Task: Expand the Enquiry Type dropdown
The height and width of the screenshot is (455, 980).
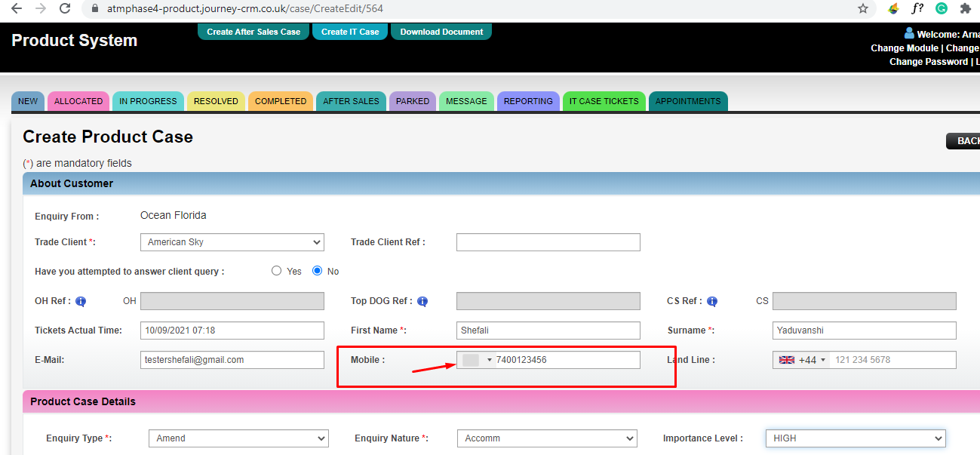Action: click(238, 438)
